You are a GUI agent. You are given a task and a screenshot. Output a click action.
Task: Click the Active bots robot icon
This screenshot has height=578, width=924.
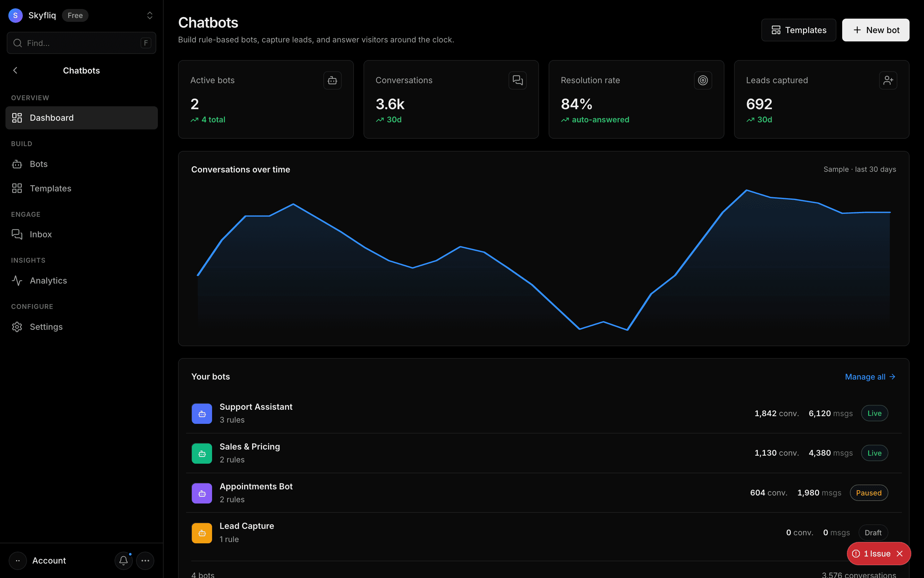click(332, 80)
